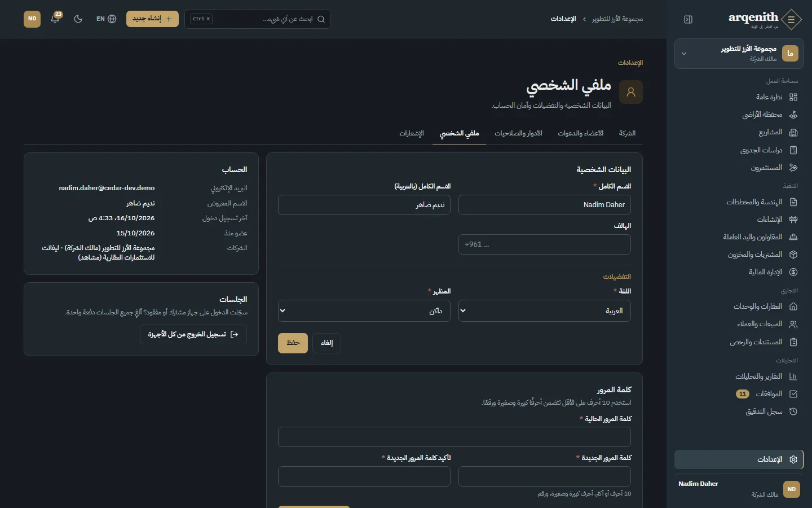Toggle dark mode moon icon
Viewport: 812px width, 508px height.
click(78, 19)
